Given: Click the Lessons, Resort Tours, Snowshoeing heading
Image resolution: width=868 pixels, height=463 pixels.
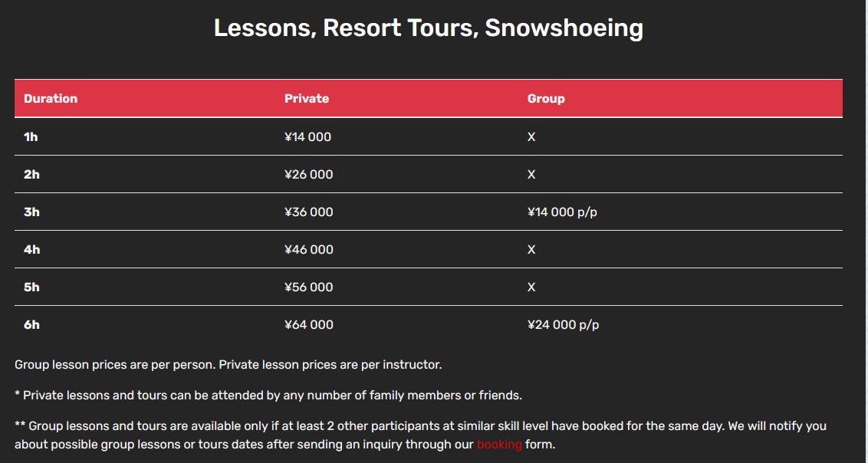Looking at the screenshot, I should (x=429, y=28).
